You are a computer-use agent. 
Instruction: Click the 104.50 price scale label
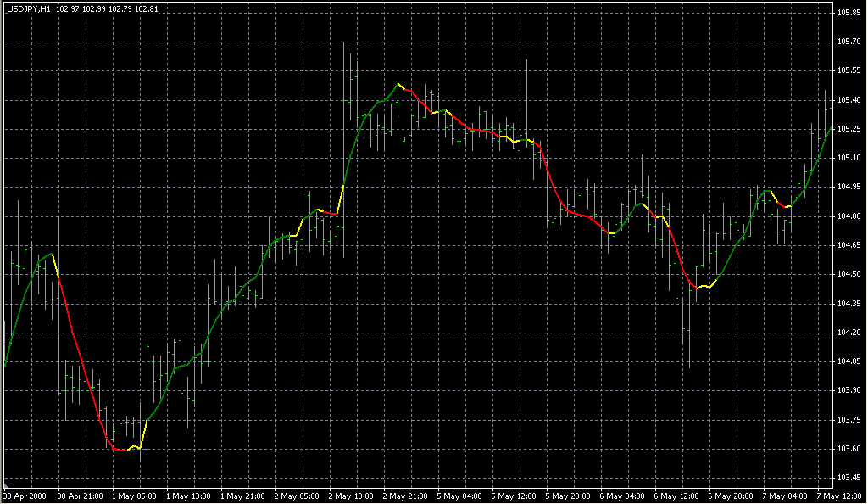point(849,273)
